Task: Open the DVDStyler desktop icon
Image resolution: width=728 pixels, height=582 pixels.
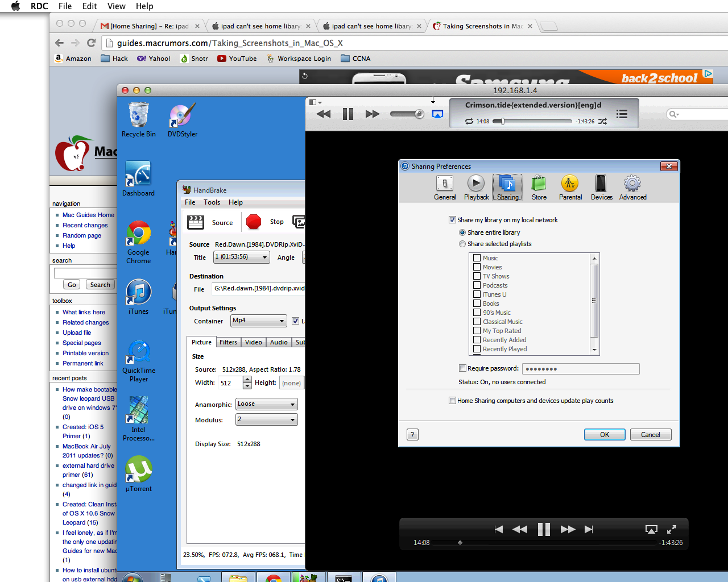Action: [x=183, y=115]
